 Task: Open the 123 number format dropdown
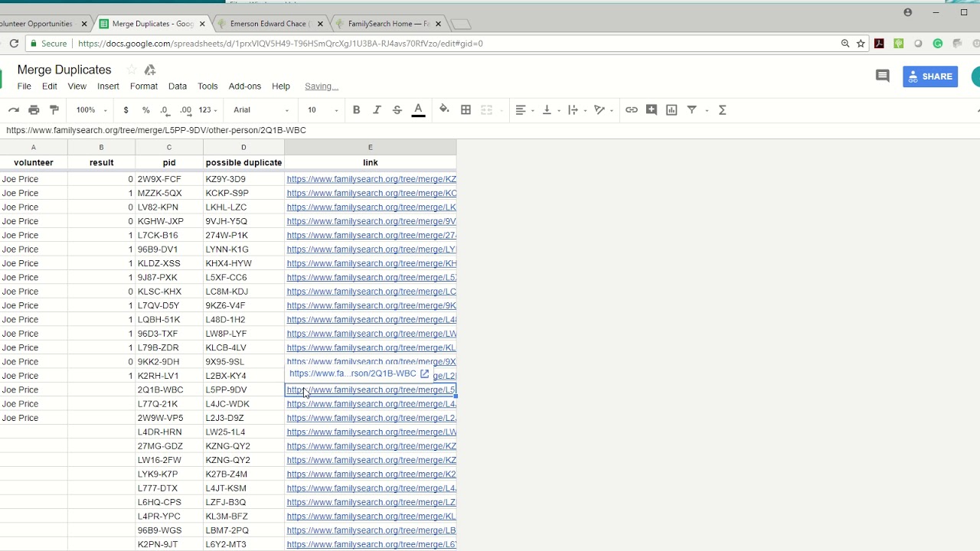tap(207, 110)
